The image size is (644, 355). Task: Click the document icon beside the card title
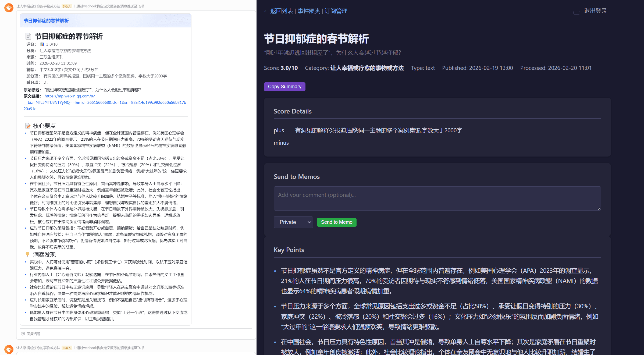pos(28,36)
